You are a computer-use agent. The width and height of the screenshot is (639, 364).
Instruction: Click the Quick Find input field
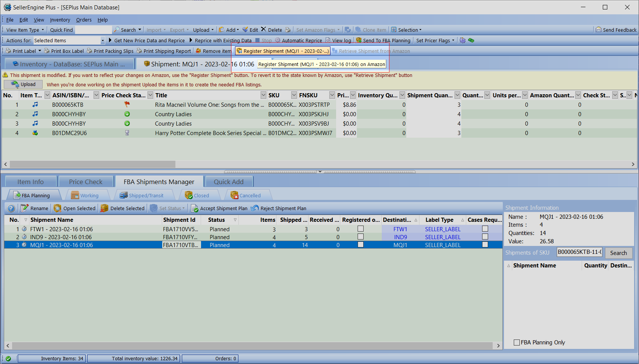93,30
